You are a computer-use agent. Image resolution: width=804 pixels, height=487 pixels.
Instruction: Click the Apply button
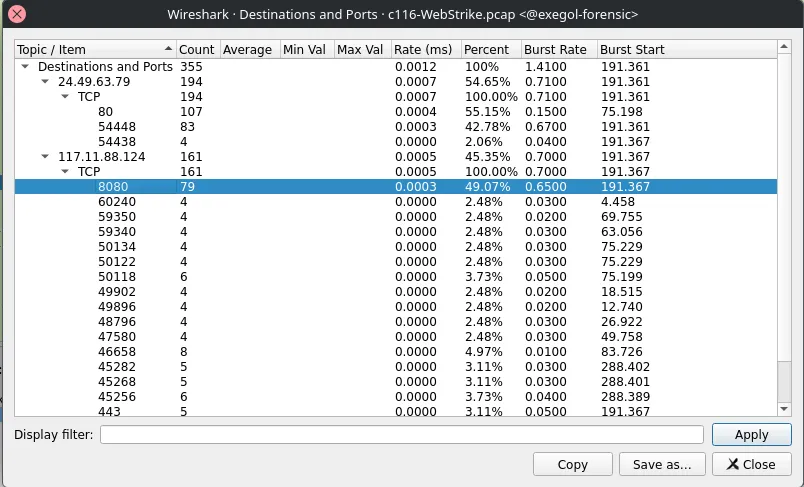pyautogui.click(x=751, y=435)
